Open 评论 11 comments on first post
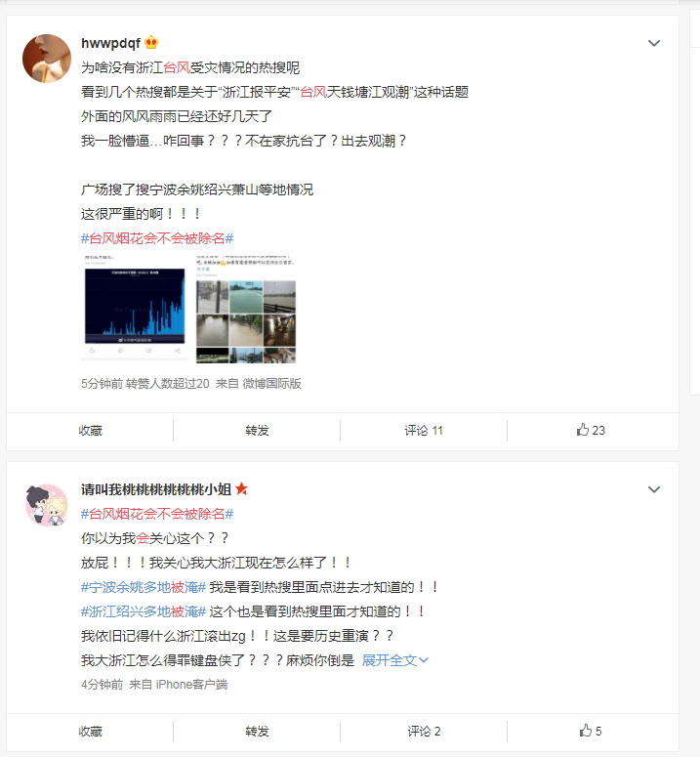 coord(424,430)
